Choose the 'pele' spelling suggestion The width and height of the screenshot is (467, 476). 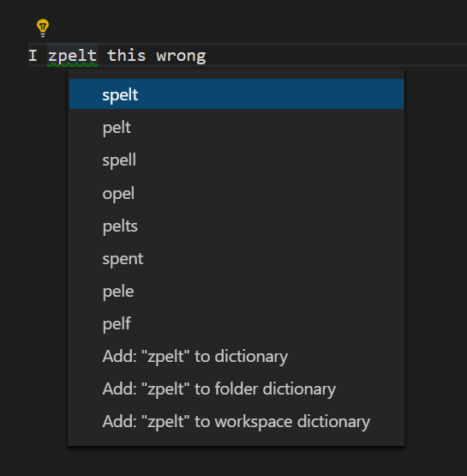coord(236,292)
